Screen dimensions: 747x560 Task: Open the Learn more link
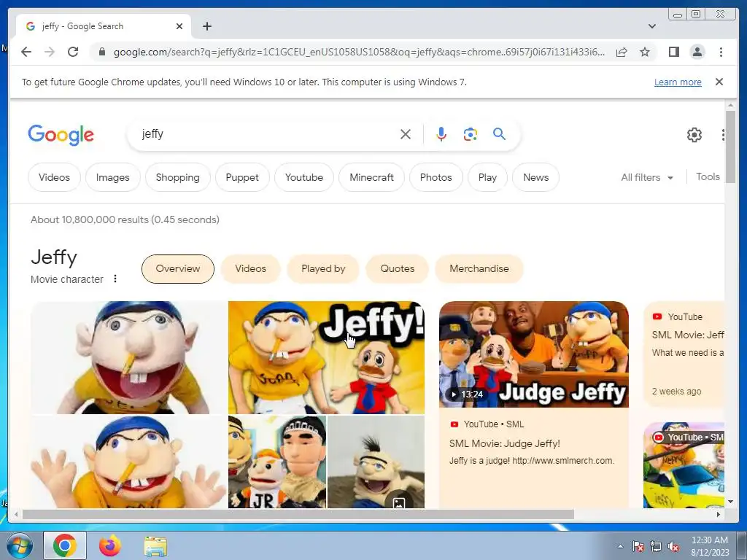(x=678, y=82)
